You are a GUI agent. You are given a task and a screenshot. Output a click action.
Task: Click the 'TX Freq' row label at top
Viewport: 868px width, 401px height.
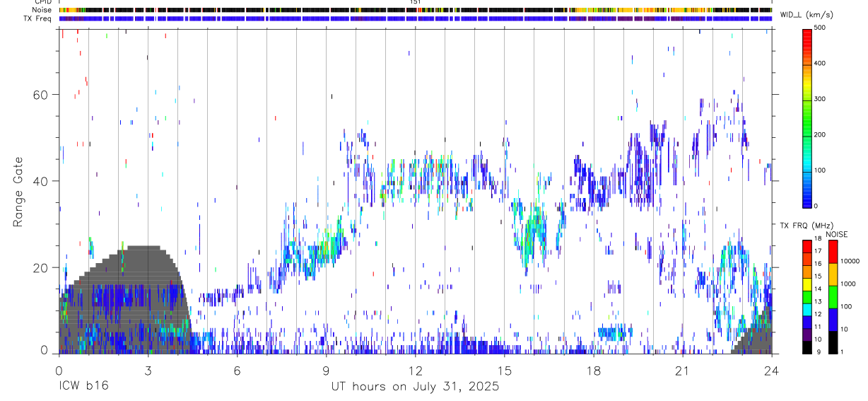point(38,18)
